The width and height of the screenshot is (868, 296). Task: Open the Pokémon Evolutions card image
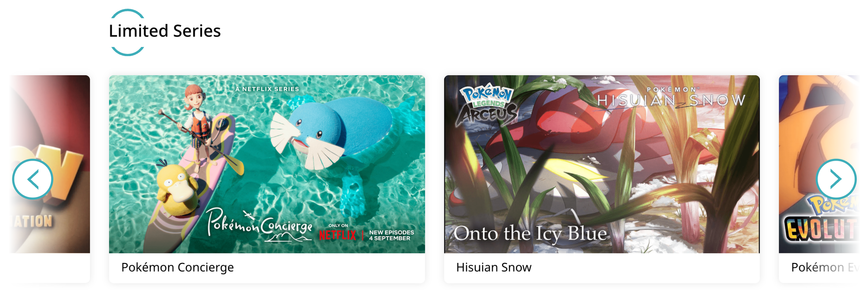click(x=818, y=164)
